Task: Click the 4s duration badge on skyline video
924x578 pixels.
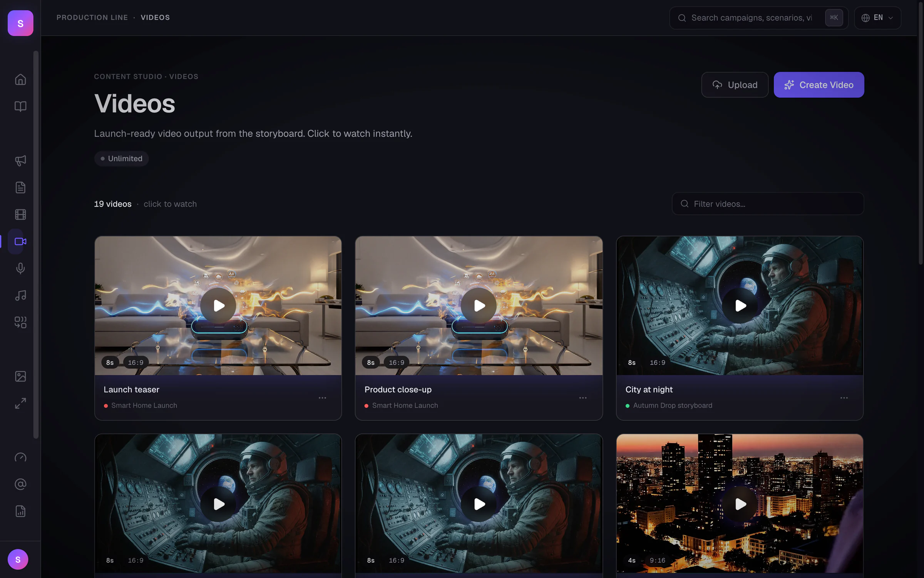Action: click(631, 560)
